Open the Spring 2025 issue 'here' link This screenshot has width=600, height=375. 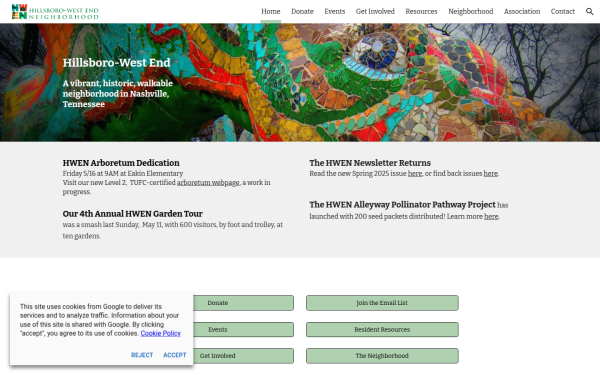tap(415, 173)
